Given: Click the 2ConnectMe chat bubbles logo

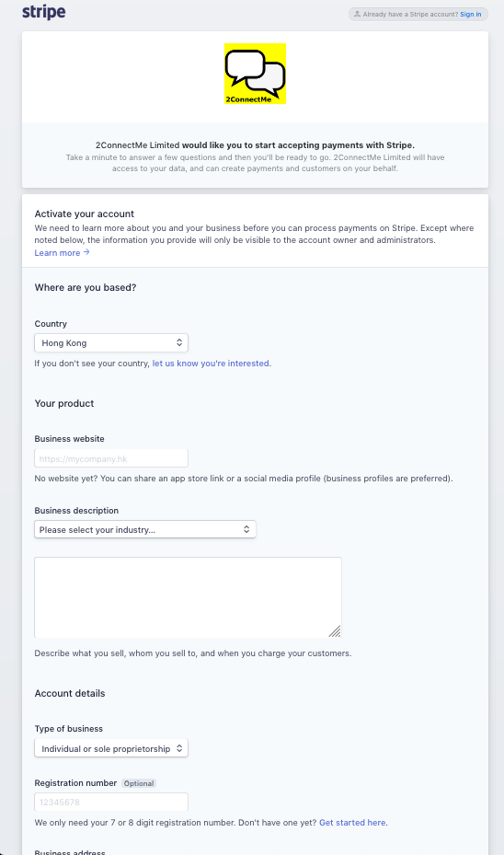Looking at the screenshot, I should 255,74.
